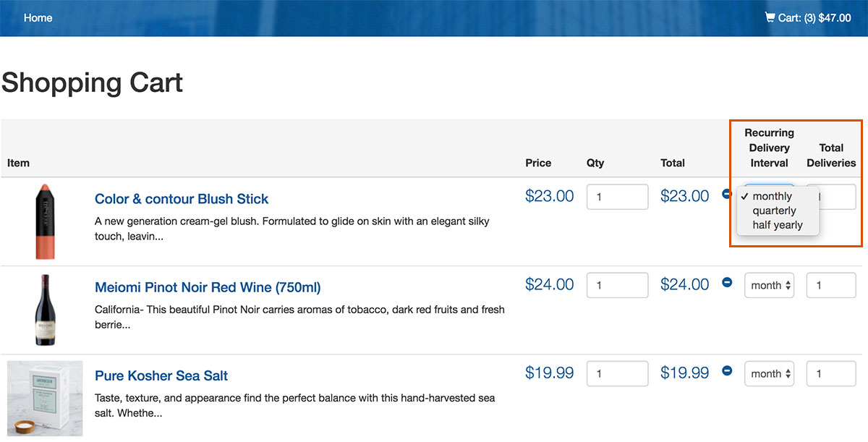Remove Meiomi Pinot Noir from cart
The width and height of the screenshot is (868, 442).
pos(727,283)
